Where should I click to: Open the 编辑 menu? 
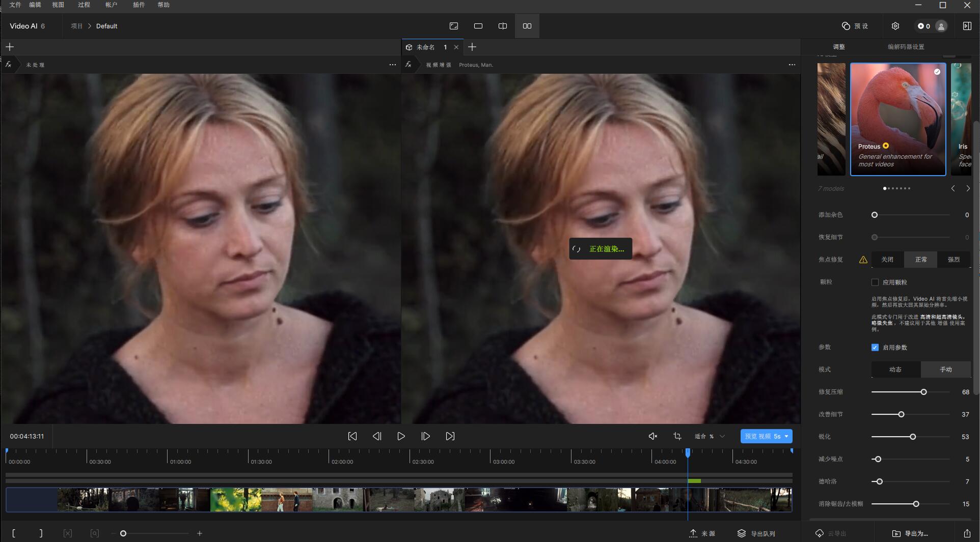pos(35,5)
